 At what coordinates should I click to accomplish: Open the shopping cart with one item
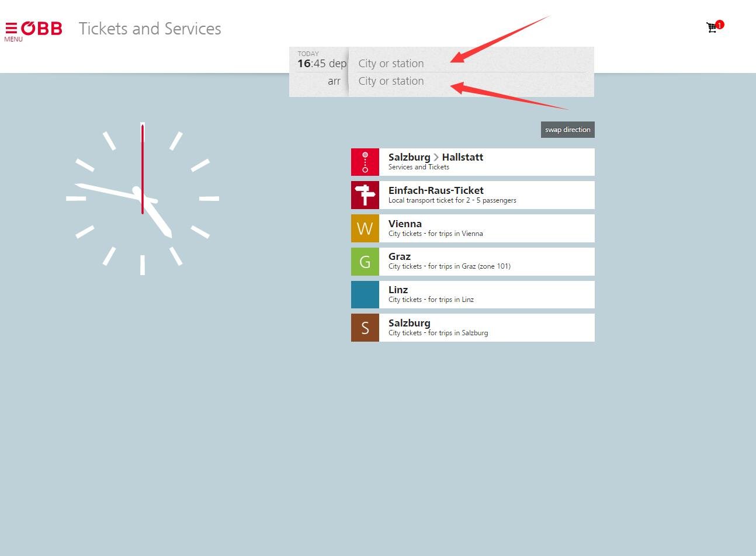[712, 27]
